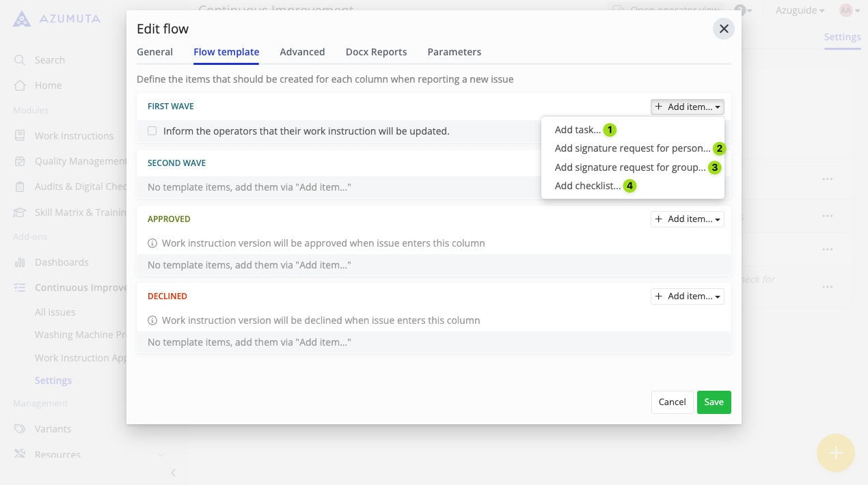Open Work Instructions module icon
This screenshot has width=868, height=485.
click(x=20, y=136)
